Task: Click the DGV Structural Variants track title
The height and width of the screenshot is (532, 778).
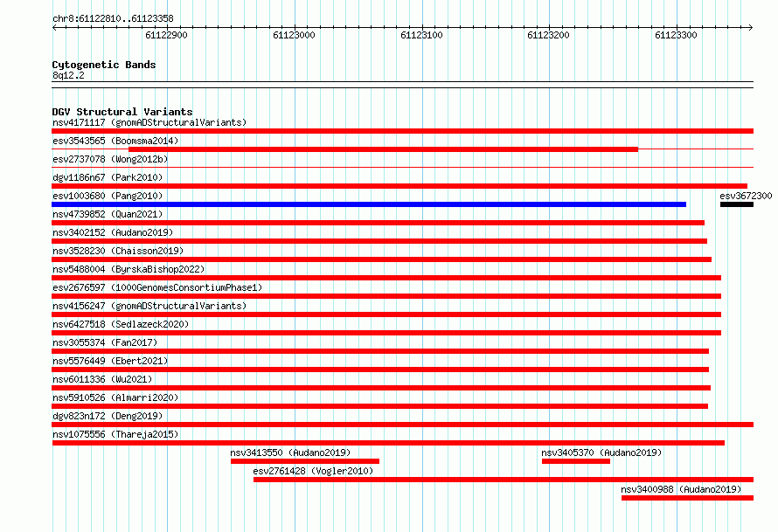Action: point(122,112)
